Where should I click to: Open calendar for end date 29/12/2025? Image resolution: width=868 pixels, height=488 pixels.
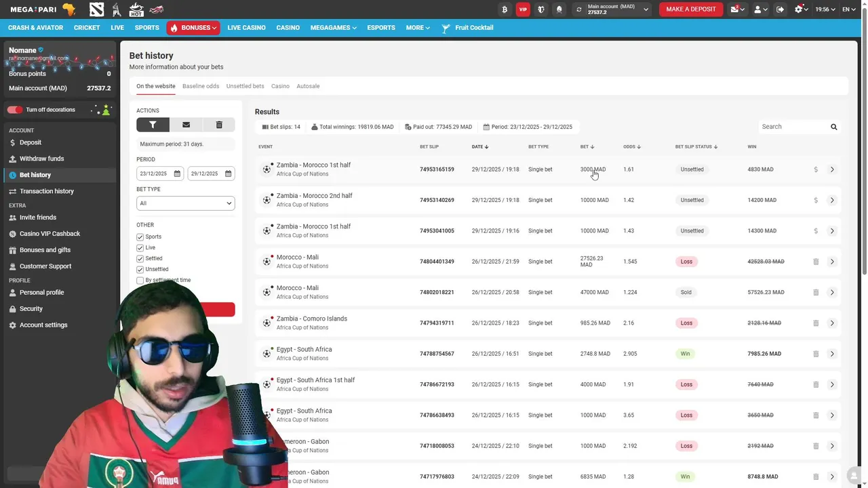coord(228,174)
